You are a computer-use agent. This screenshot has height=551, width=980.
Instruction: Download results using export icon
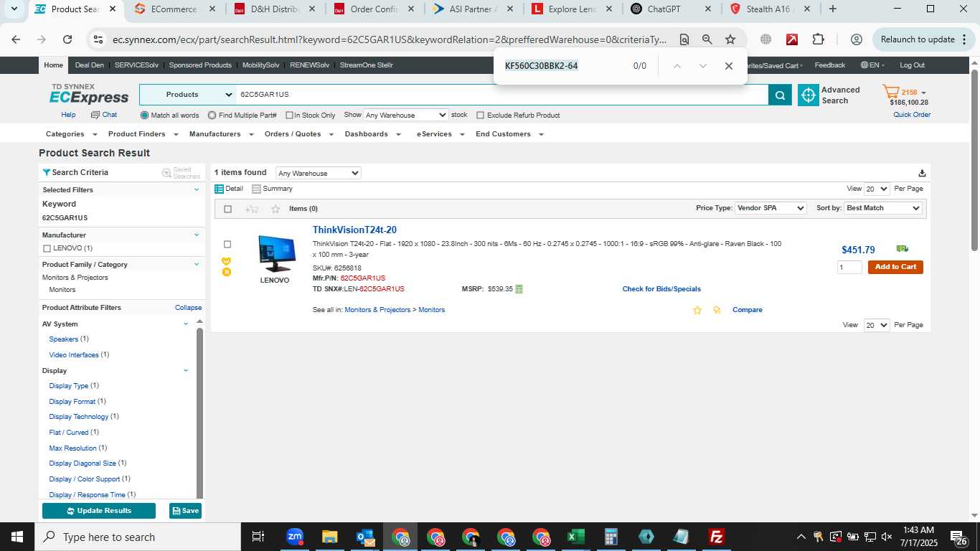tap(922, 173)
